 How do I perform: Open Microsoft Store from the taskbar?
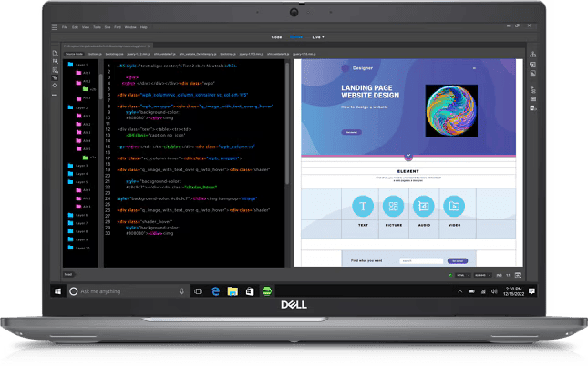[250, 291]
